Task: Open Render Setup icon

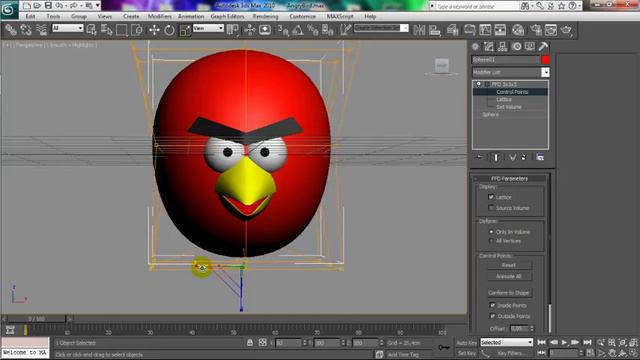Action: click(536, 29)
